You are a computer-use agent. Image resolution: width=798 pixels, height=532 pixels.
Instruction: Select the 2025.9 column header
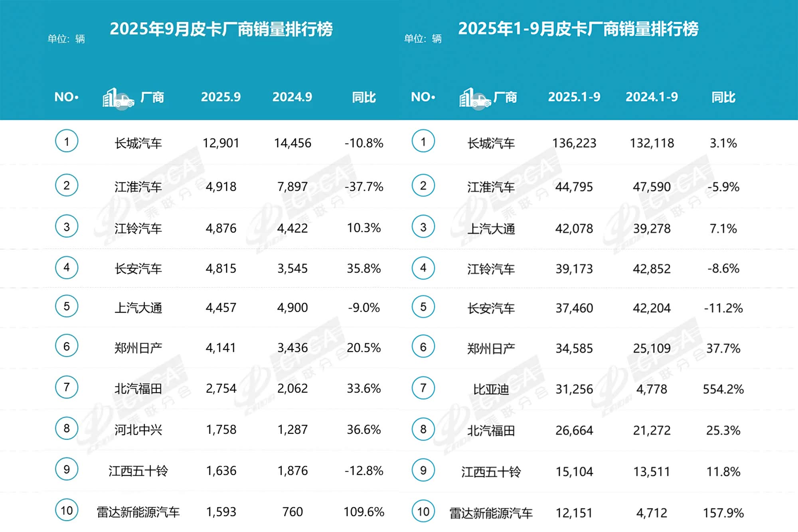(x=221, y=97)
